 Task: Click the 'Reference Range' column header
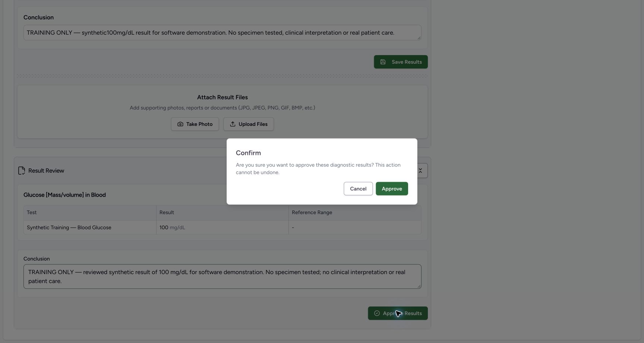[355, 212]
